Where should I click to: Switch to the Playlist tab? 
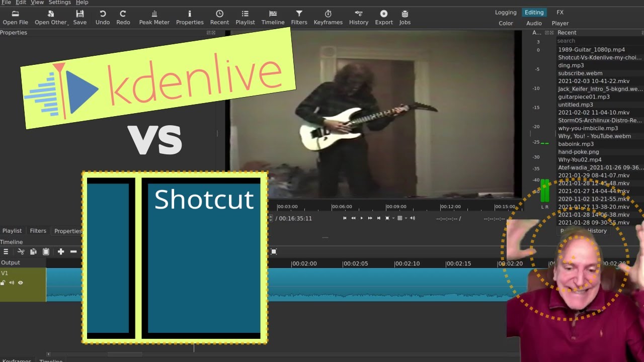(x=12, y=231)
